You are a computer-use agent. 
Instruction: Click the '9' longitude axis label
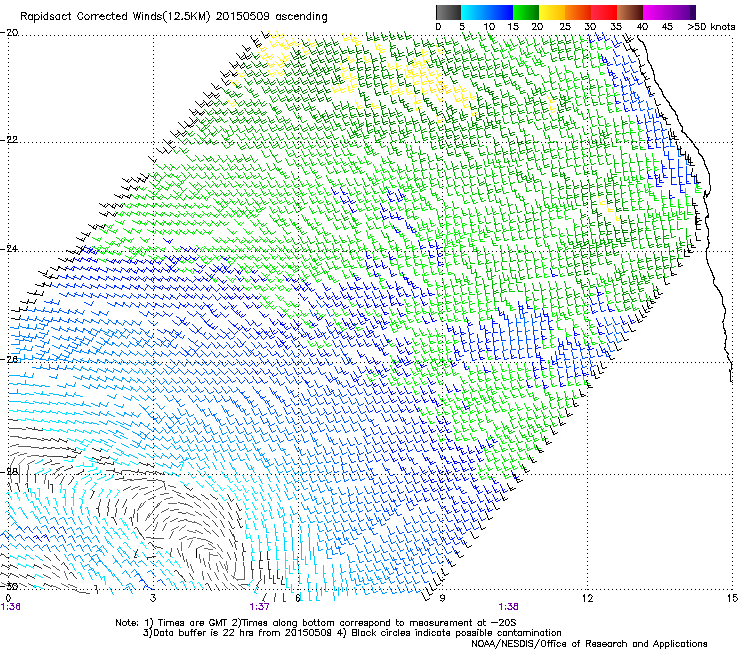click(442, 598)
